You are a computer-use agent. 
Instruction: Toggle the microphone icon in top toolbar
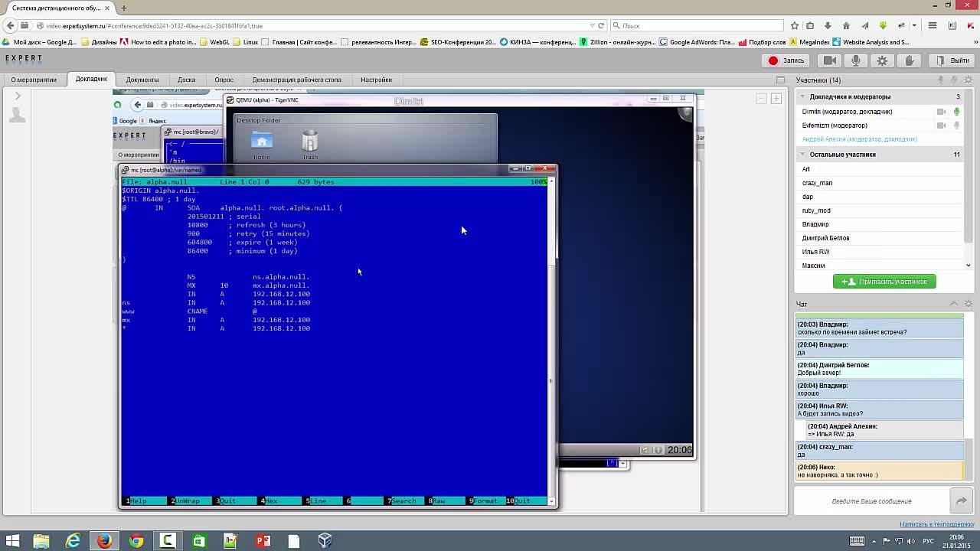click(856, 60)
